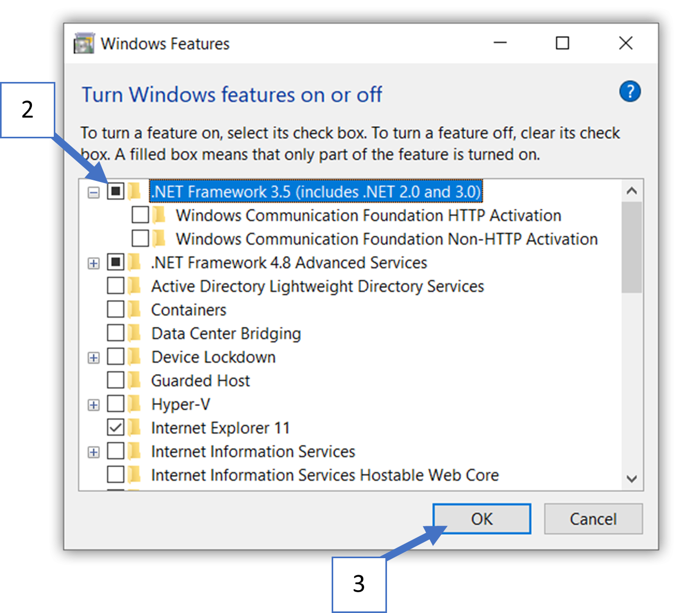Screen dimensions: 700x613
Task: Select the Internet Explorer 11 label
Action: click(220, 427)
